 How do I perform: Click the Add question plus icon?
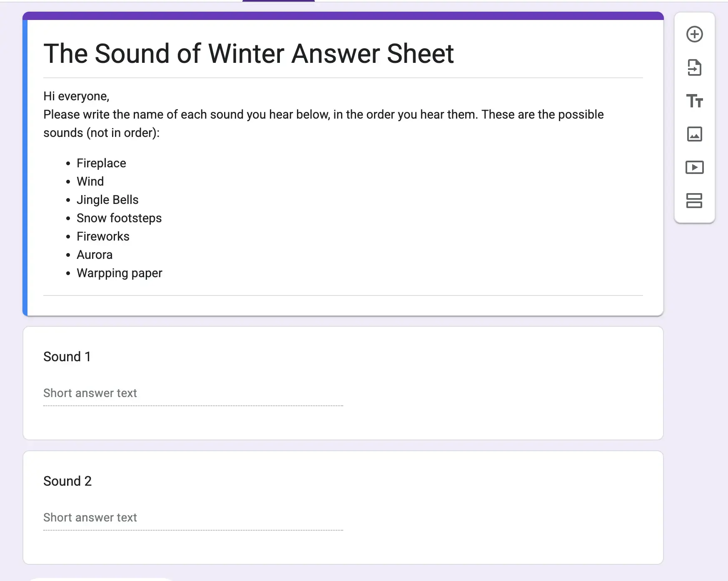(x=694, y=34)
